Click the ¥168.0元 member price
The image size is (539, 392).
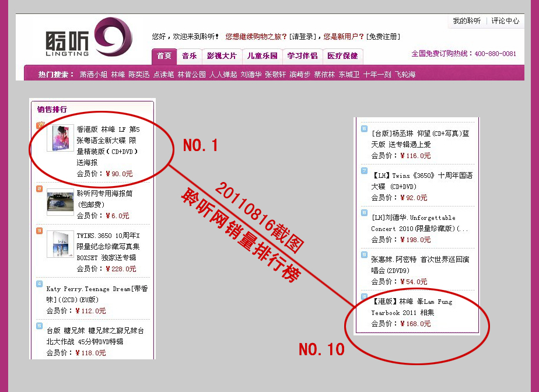click(415, 324)
